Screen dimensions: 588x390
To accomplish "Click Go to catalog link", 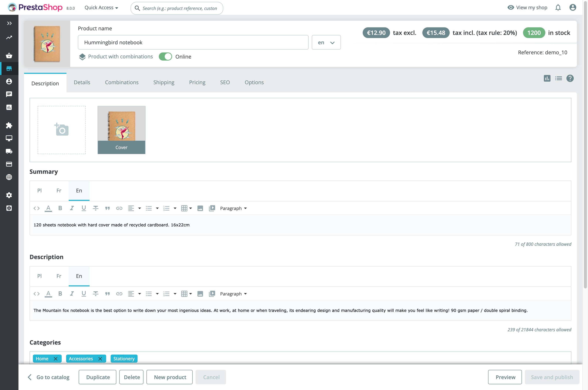I will pos(48,377).
